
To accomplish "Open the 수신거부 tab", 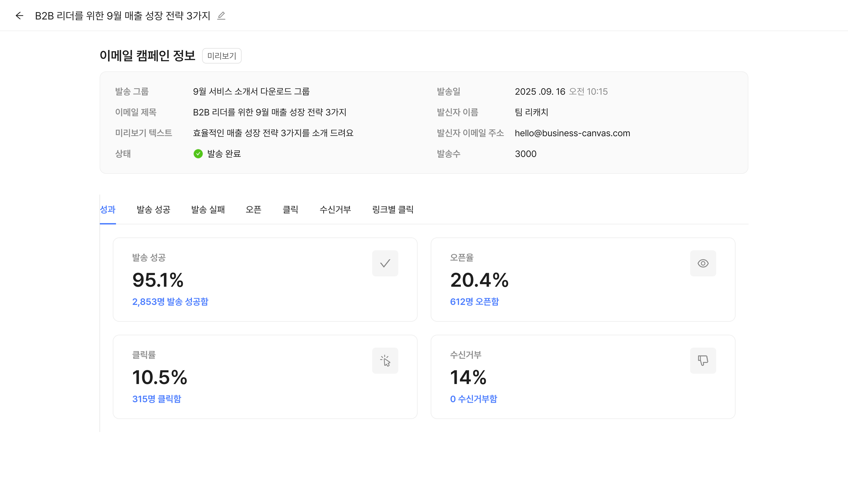I will coord(335,210).
